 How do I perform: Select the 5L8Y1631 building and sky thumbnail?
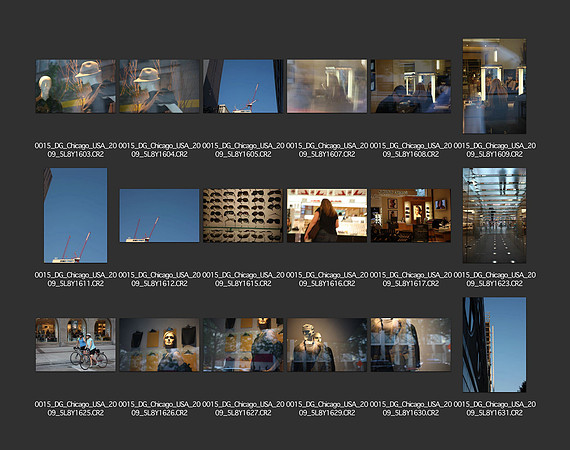[494, 345]
